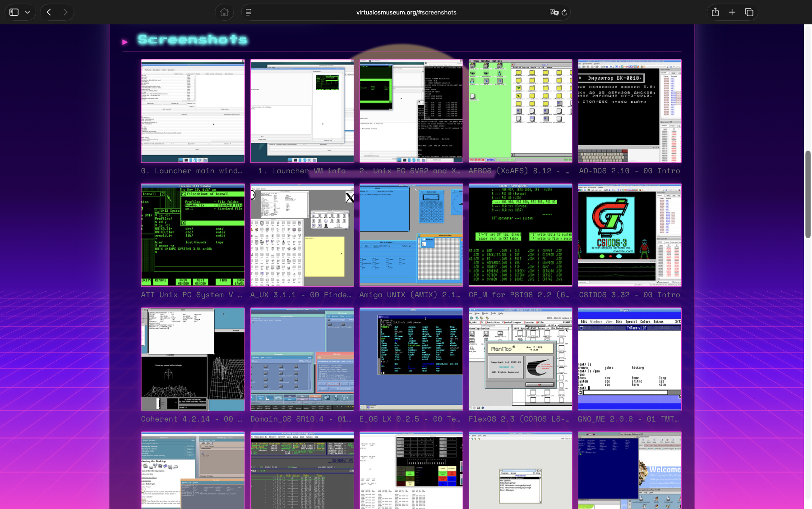Click the page's vertical scrollbar thumb
Image resolution: width=812 pixels, height=509 pixels.
(808, 194)
